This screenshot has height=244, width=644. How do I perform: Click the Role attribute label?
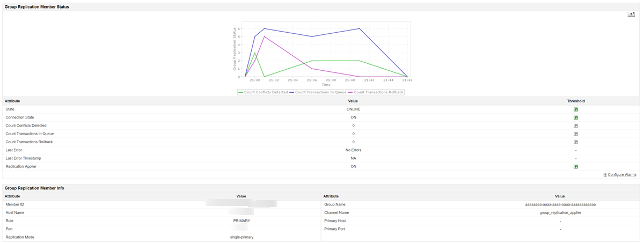point(10,221)
